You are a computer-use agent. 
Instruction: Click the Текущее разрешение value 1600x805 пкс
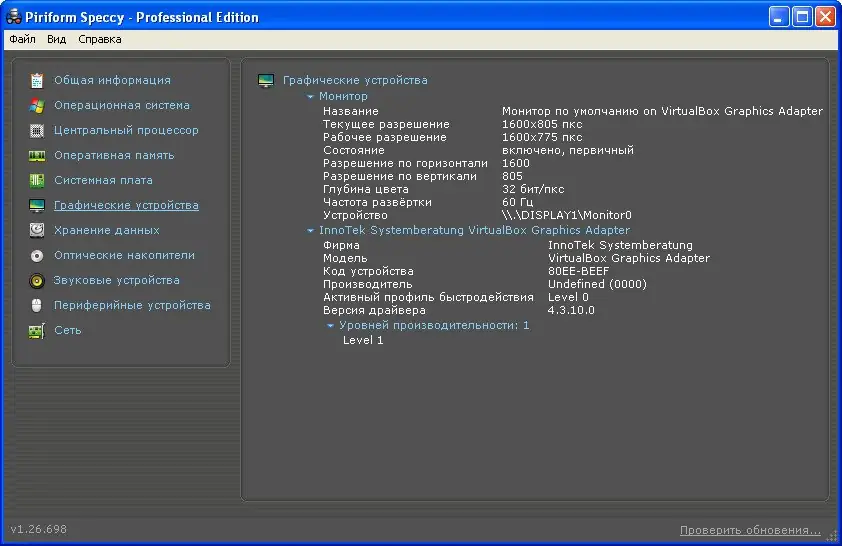pyautogui.click(x=542, y=124)
